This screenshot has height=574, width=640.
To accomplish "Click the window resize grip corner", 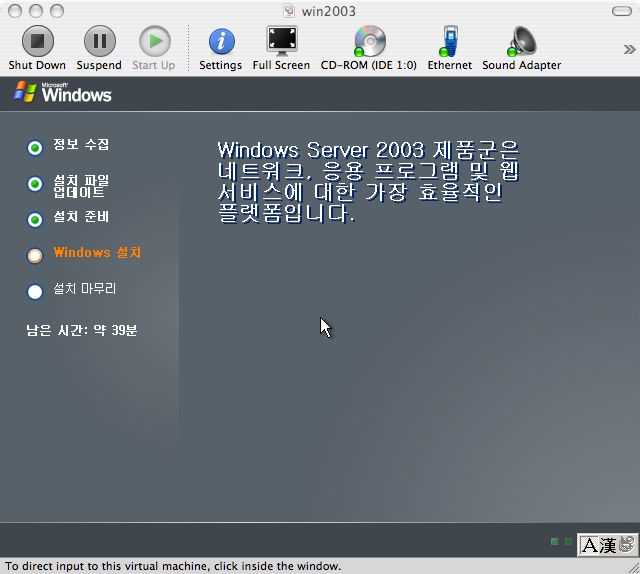I will [x=634, y=568].
